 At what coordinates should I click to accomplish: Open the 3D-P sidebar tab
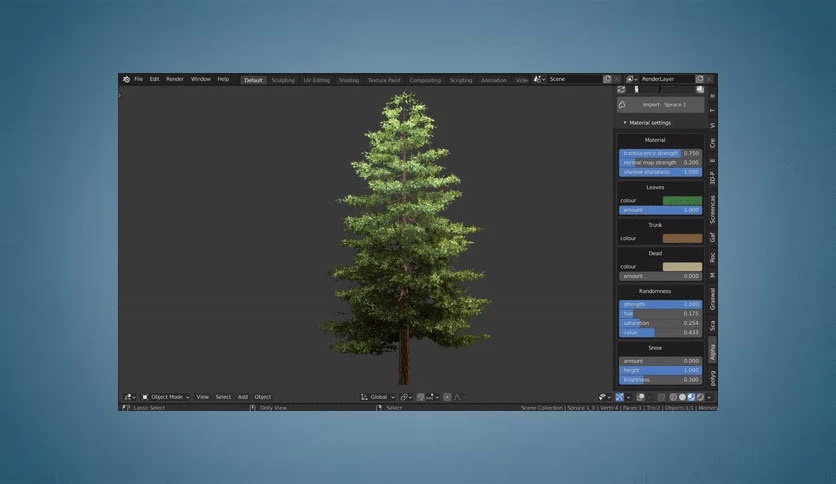(x=712, y=178)
